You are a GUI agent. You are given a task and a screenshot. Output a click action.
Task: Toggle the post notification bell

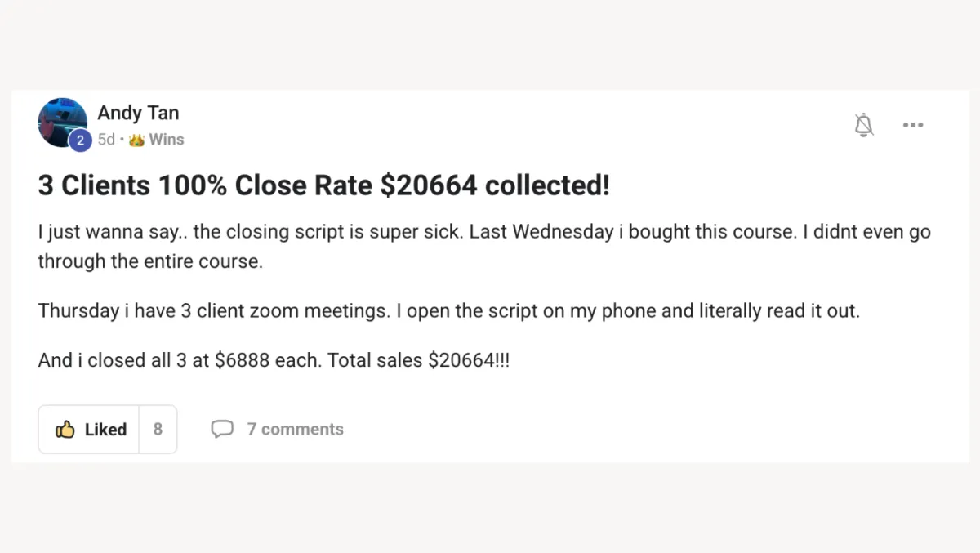[x=863, y=125]
